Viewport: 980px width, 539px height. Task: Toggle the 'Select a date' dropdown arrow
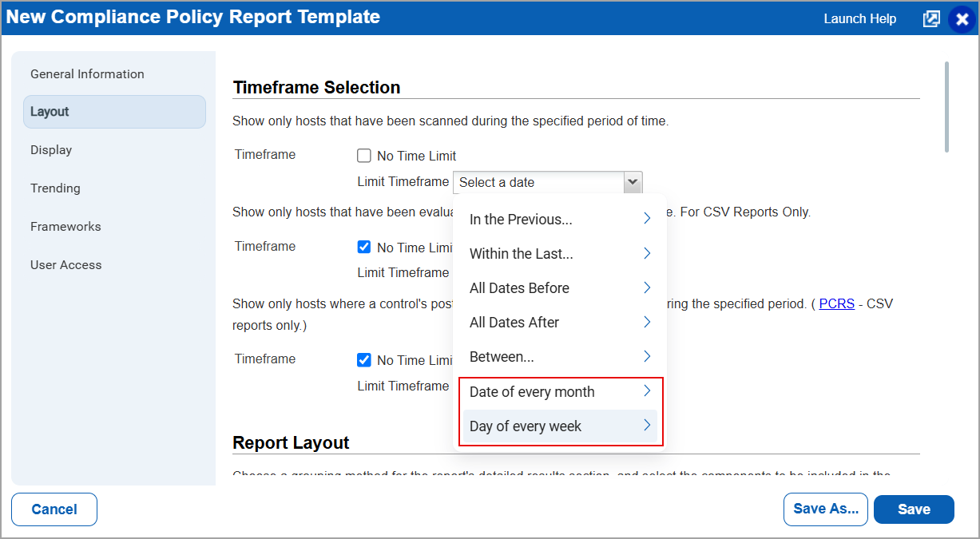click(x=633, y=182)
